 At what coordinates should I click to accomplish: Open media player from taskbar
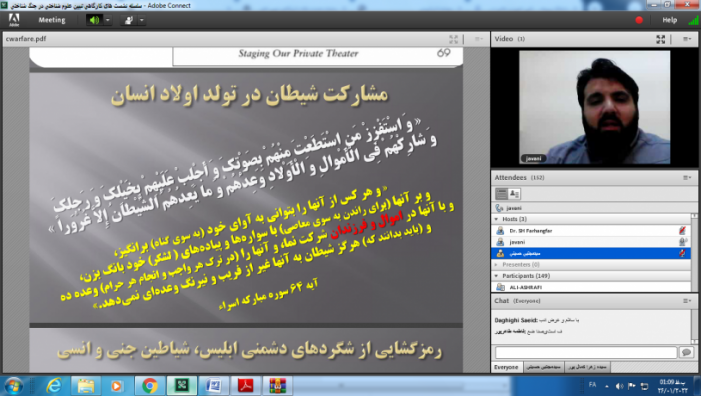117,385
